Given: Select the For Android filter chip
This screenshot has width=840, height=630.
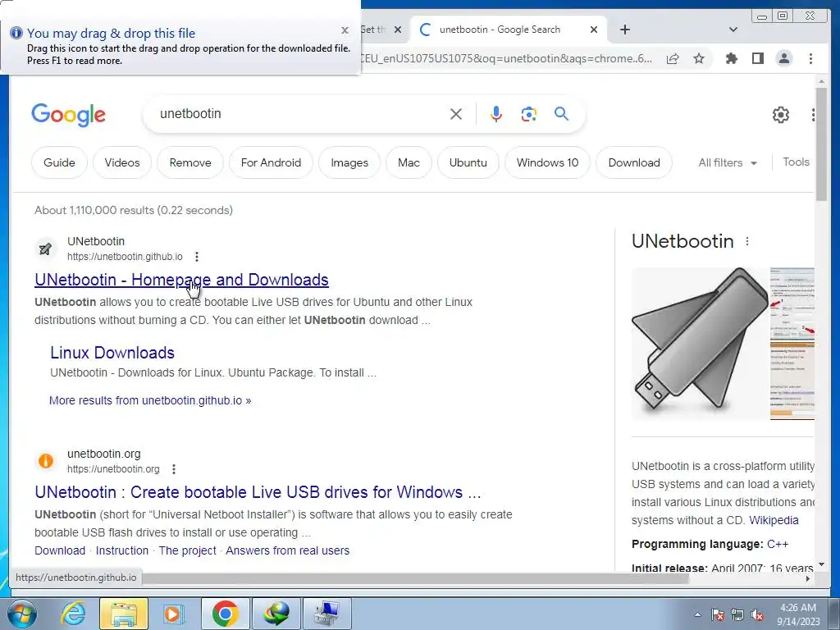Looking at the screenshot, I should coord(271,163).
